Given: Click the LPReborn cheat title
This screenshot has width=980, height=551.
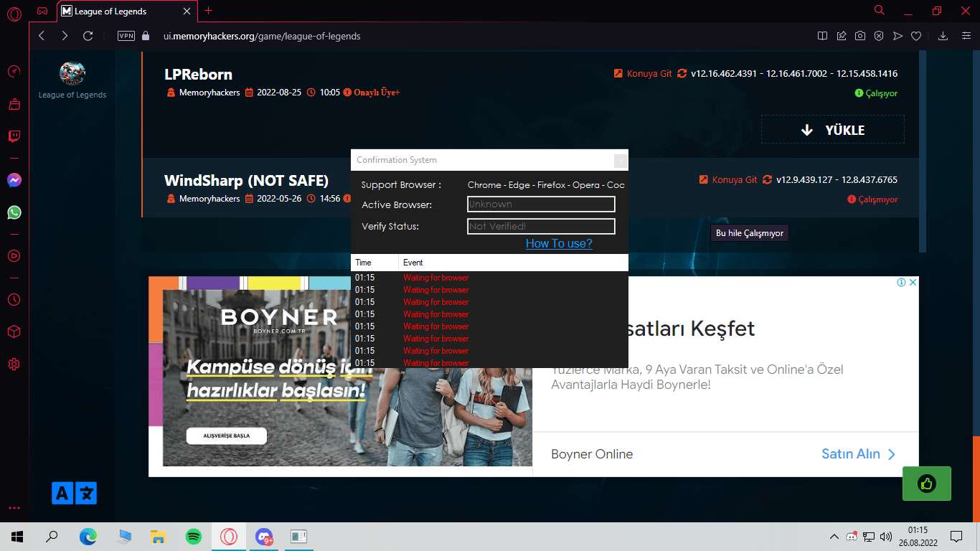Looking at the screenshot, I should click(x=198, y=75).
